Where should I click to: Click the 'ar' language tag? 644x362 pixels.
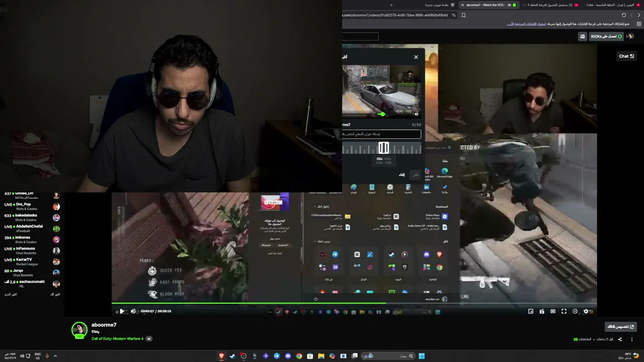point(149,339)
